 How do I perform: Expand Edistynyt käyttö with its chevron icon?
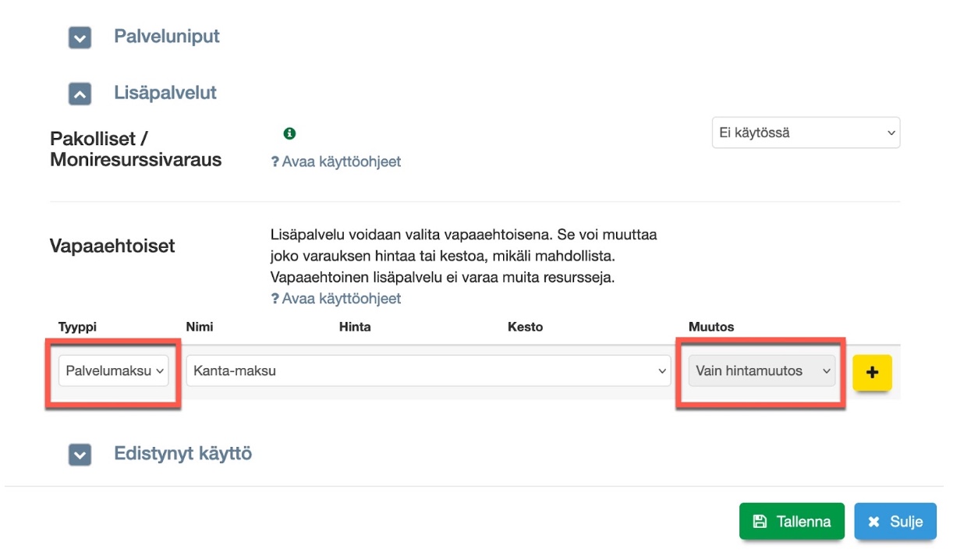80,455
